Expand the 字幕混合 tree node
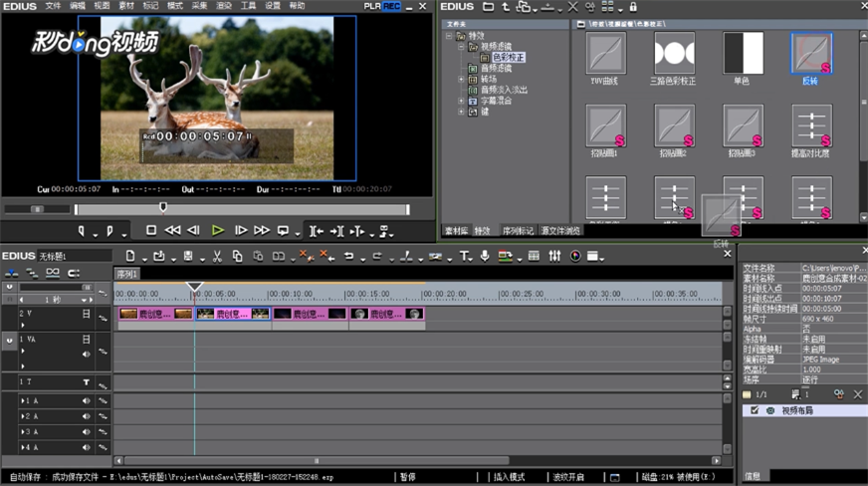Screen dimensions: 868x486 [x=461, y=101]
